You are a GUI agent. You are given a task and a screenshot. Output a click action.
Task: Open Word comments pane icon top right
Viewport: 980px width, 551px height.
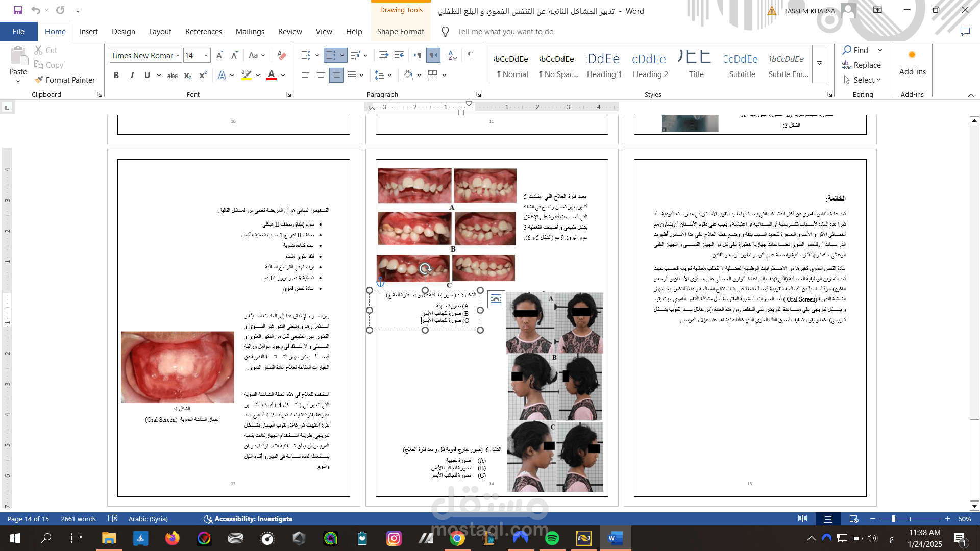point(965,32)
